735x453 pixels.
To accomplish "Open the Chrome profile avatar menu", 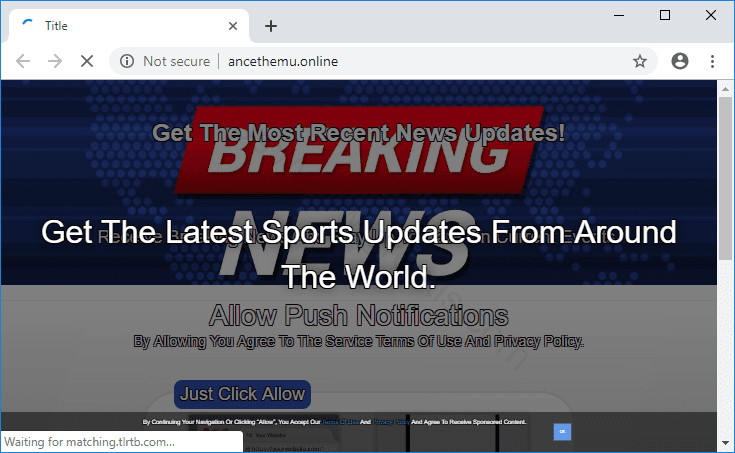I will tap(680, 61).
